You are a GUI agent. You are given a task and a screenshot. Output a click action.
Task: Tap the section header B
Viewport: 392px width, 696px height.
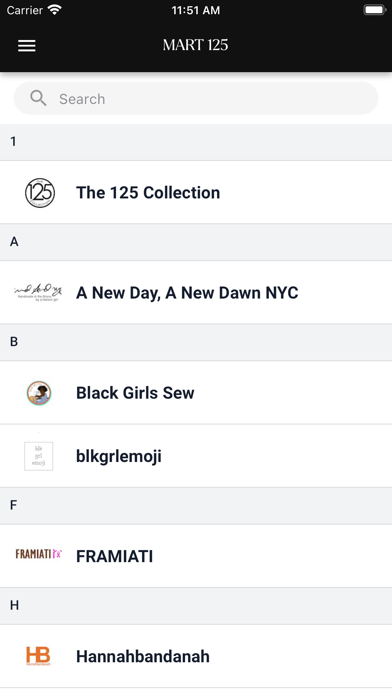point(196,342)
